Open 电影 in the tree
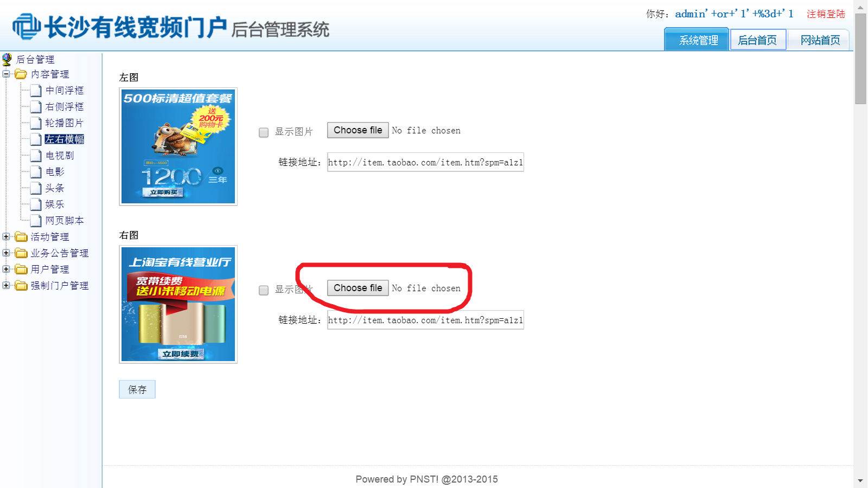The height and width of the screenshot is (488, 868). [x=55, y=172]
